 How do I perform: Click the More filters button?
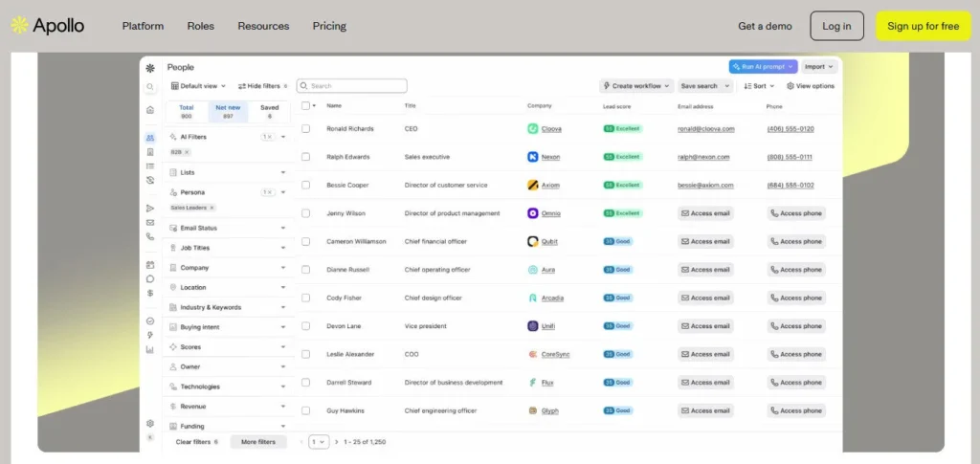(258, 442)
